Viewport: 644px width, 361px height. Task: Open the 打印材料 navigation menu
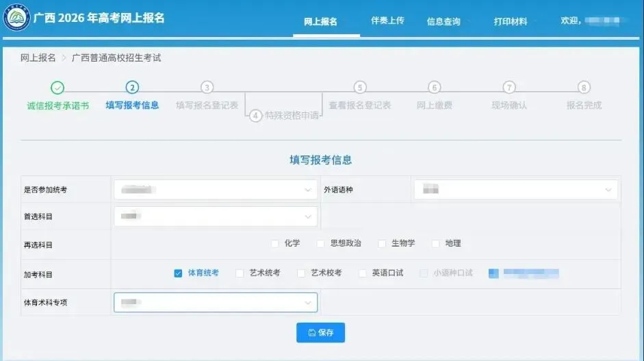(511, 21)
